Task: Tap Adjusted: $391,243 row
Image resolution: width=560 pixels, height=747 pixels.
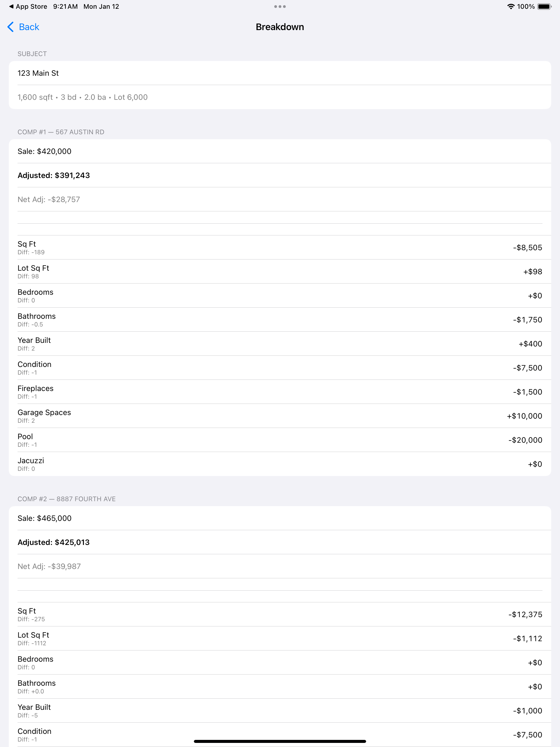Action: tap(280, 175)
